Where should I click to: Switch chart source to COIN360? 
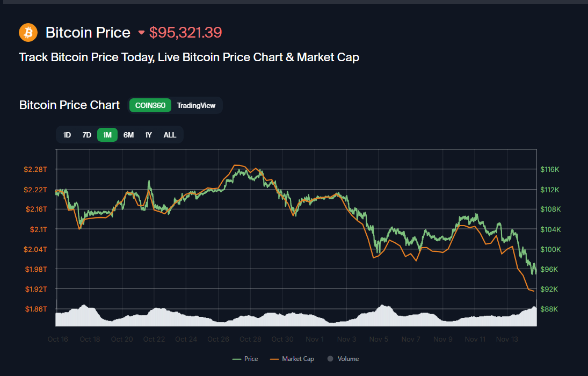150,105
